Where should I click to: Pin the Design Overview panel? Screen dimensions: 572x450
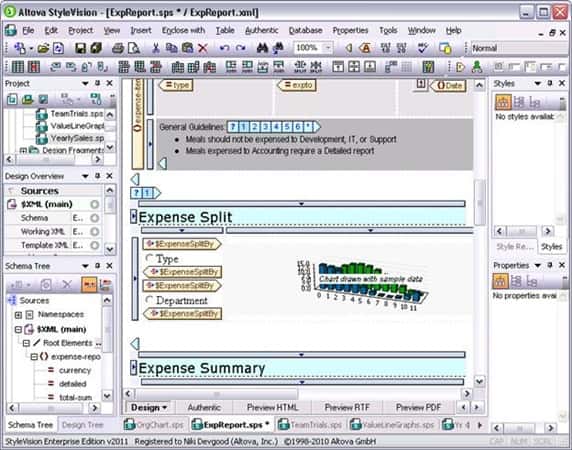[97, 176]
